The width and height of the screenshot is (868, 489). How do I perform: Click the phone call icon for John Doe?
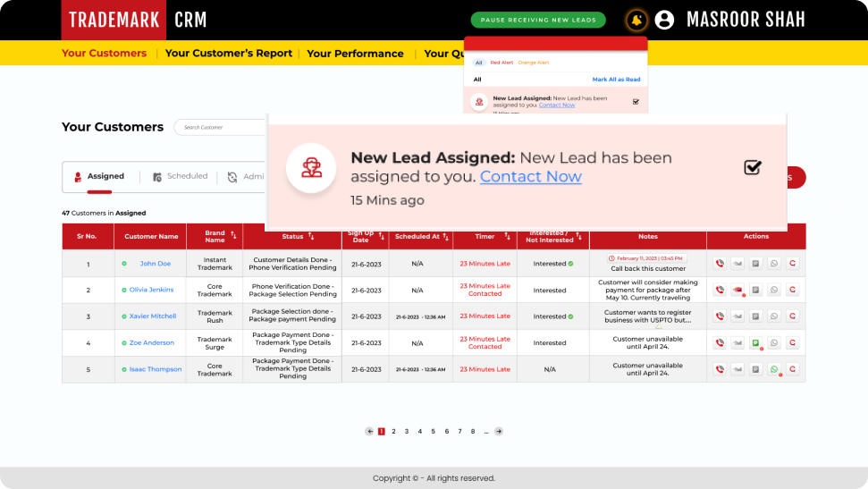click(720, 264)
